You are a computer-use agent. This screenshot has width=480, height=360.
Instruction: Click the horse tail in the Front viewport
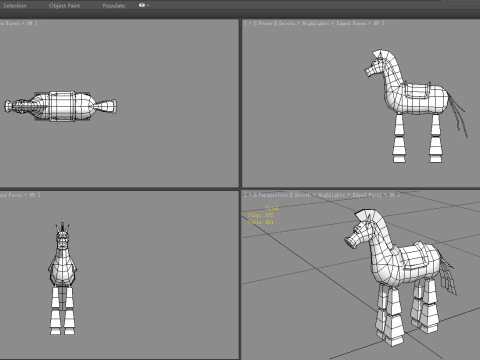click(458, 113)
